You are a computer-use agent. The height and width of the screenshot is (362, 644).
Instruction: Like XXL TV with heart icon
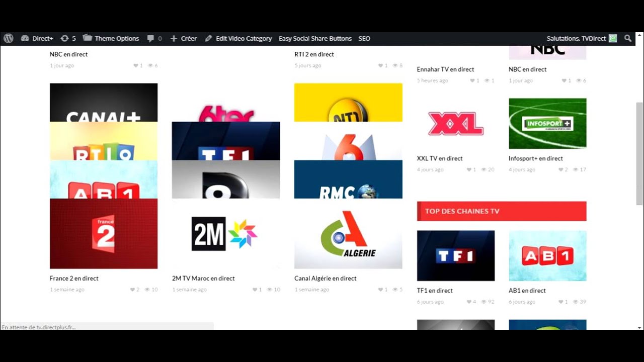click(469, 170)
